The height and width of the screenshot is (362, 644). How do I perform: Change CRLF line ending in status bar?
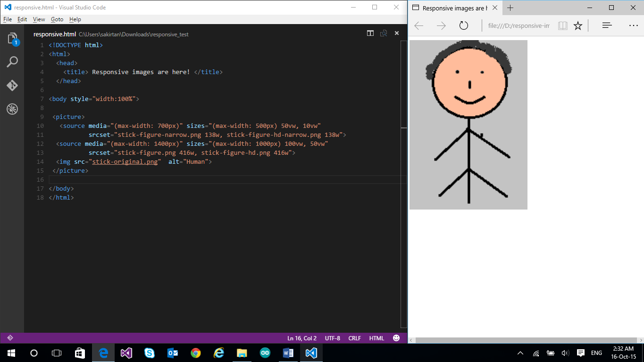tap(354, 338)
